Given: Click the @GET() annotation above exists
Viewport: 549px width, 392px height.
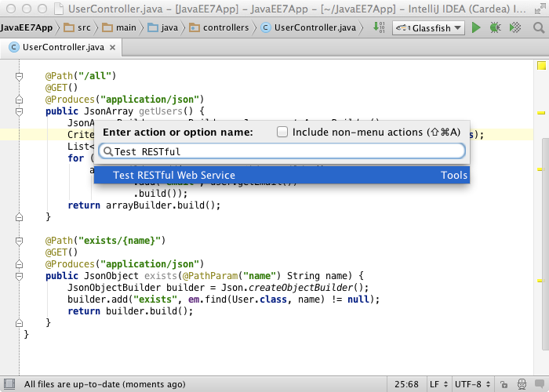Looking at the screenshot, I should coord(61,252).
